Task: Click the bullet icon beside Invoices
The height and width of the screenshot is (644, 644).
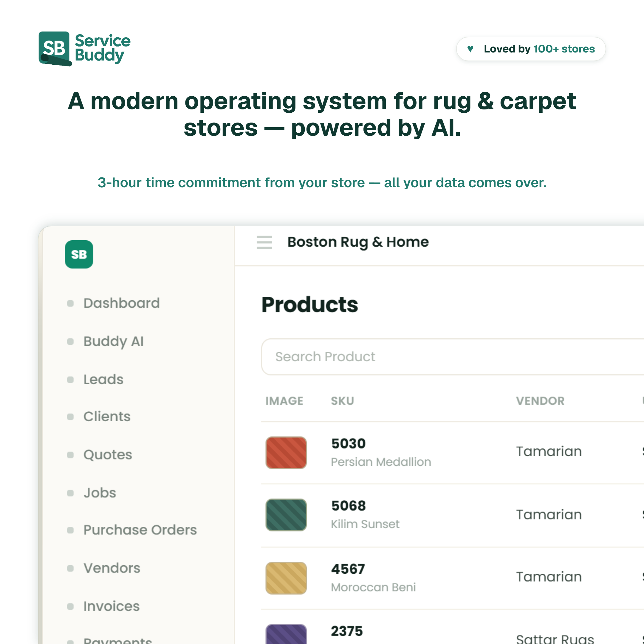Action: (70, 606)
